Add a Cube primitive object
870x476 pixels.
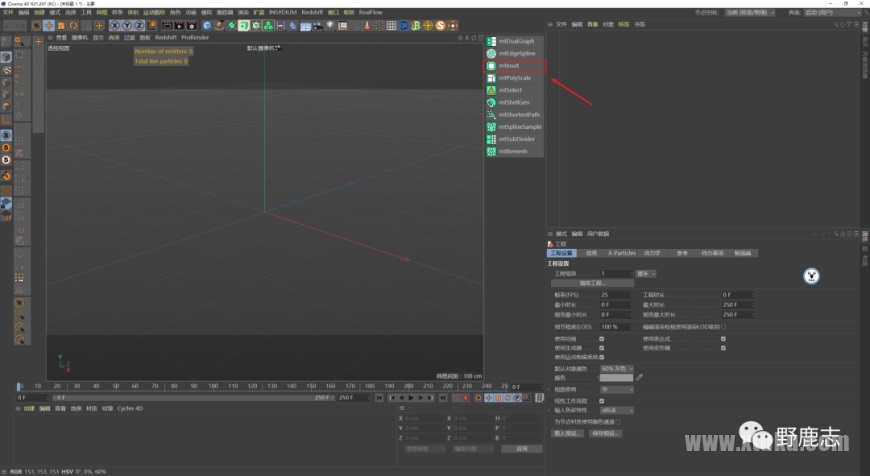tap(207, 26)
